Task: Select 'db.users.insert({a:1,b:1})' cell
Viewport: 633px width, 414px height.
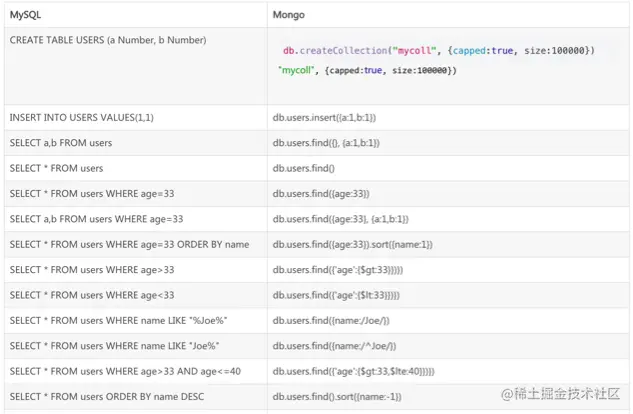Action: [448, 118]
